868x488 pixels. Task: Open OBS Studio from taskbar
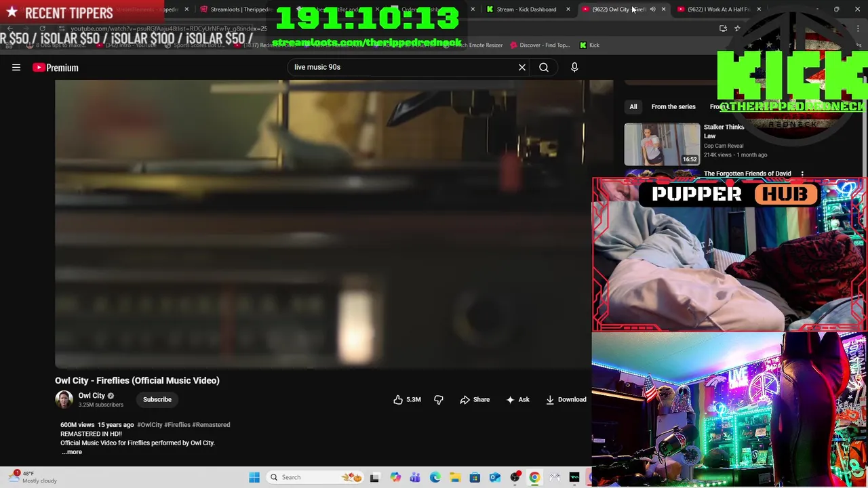pos(515,477)
